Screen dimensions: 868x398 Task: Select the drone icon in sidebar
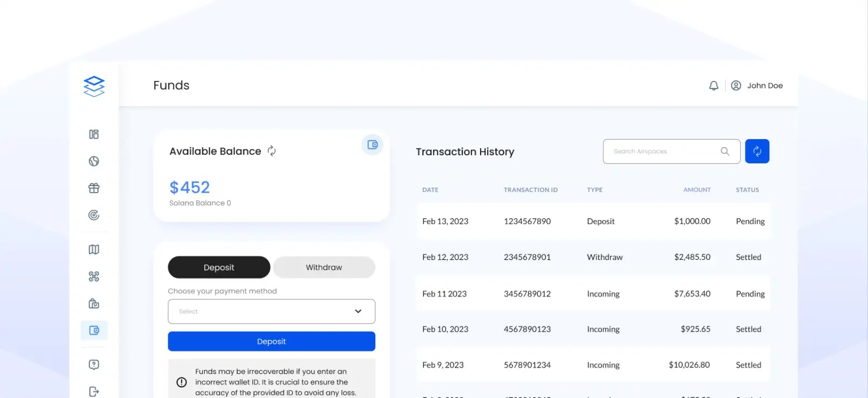[94, 277]
